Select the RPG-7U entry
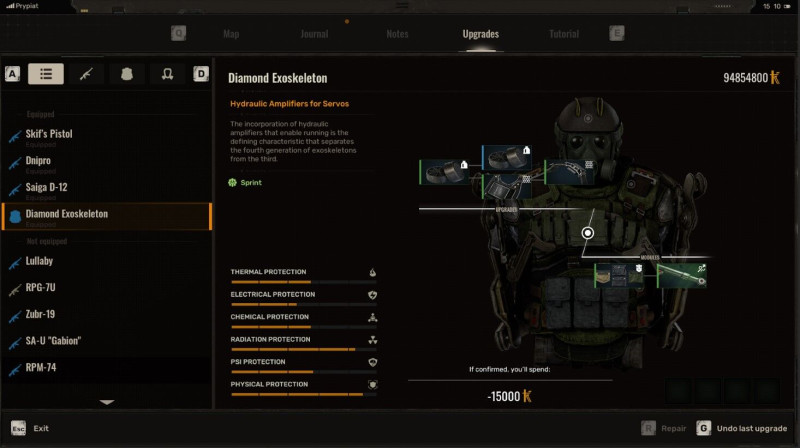Screen dimensions: 800x448 click(x=107, y=288)
